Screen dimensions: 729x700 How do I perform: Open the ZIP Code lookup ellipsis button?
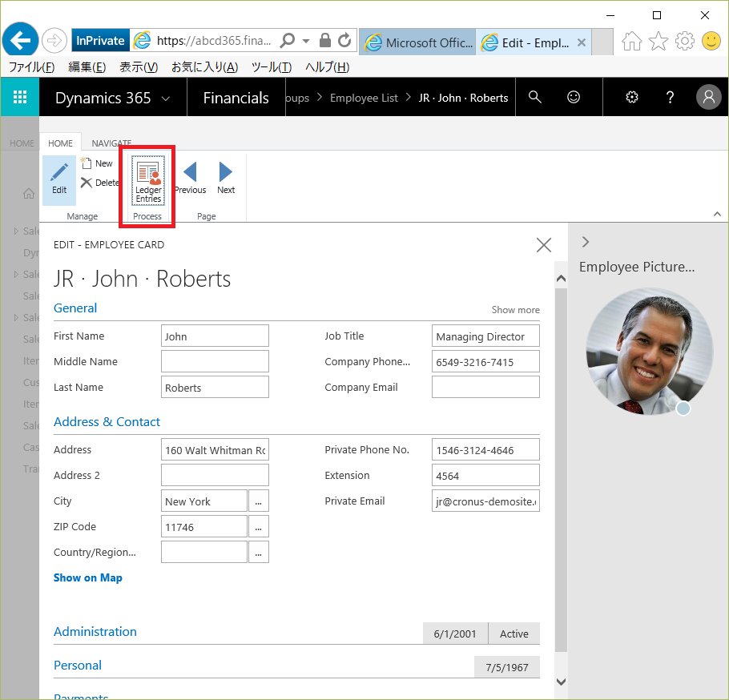click(x=259, y=526)
